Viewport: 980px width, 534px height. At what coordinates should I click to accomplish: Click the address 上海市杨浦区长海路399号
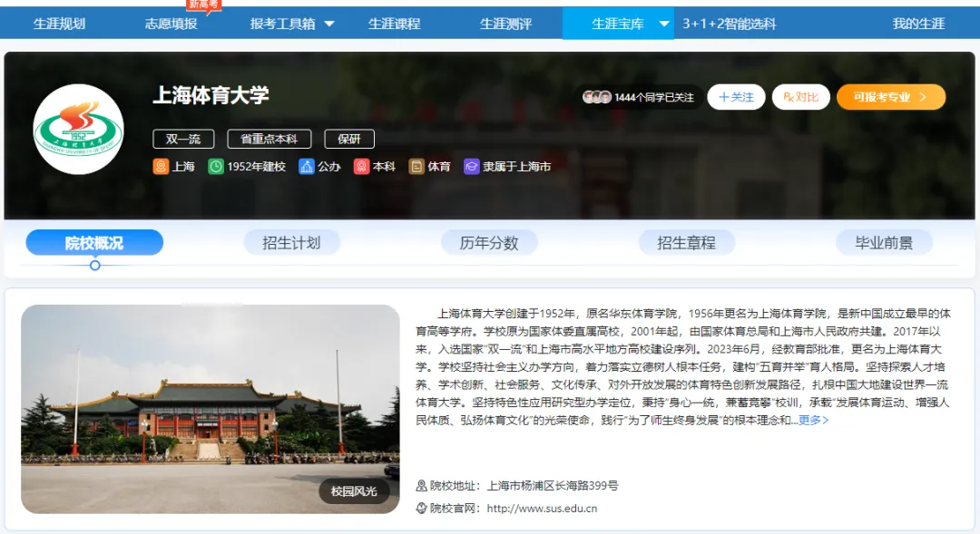tap(553, 485)
